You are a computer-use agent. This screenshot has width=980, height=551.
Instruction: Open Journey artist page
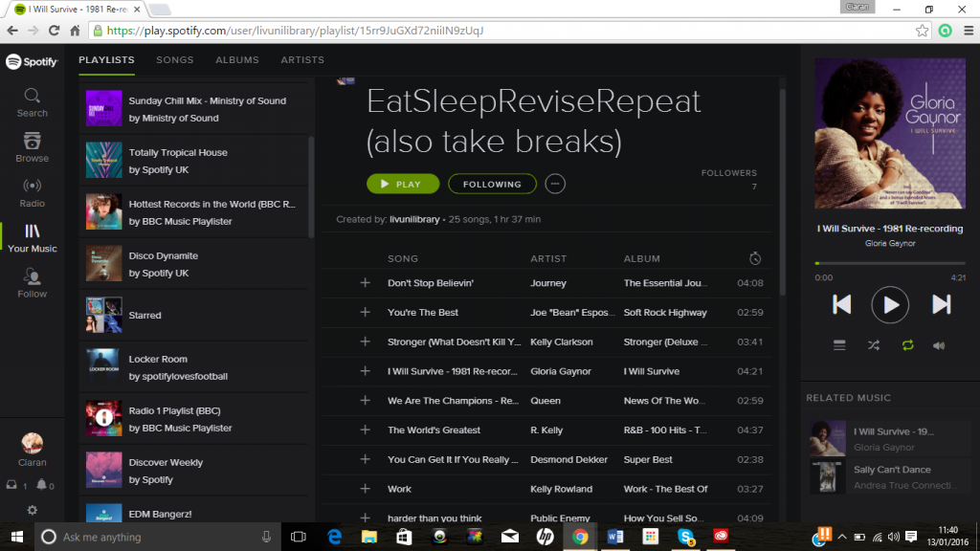[x=548, y=283]
